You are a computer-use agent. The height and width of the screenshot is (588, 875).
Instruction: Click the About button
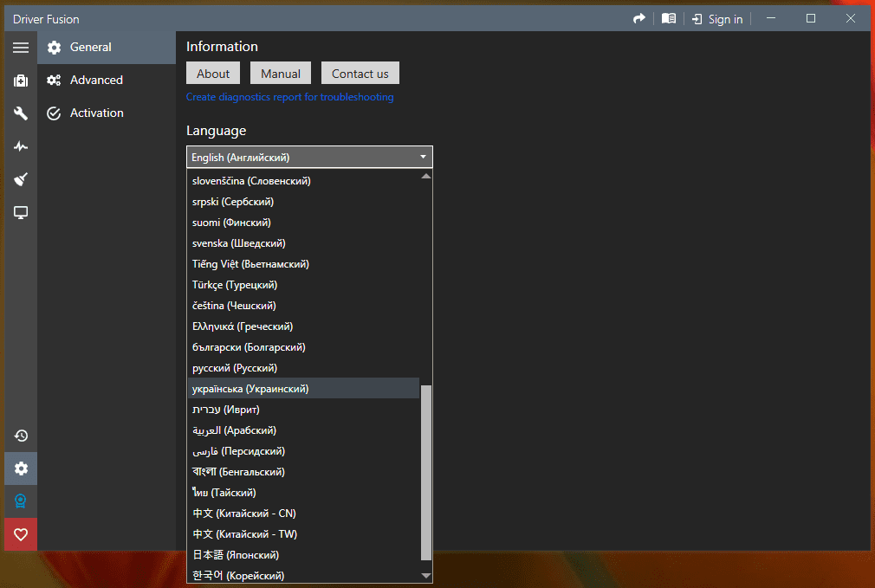point(213,73)
